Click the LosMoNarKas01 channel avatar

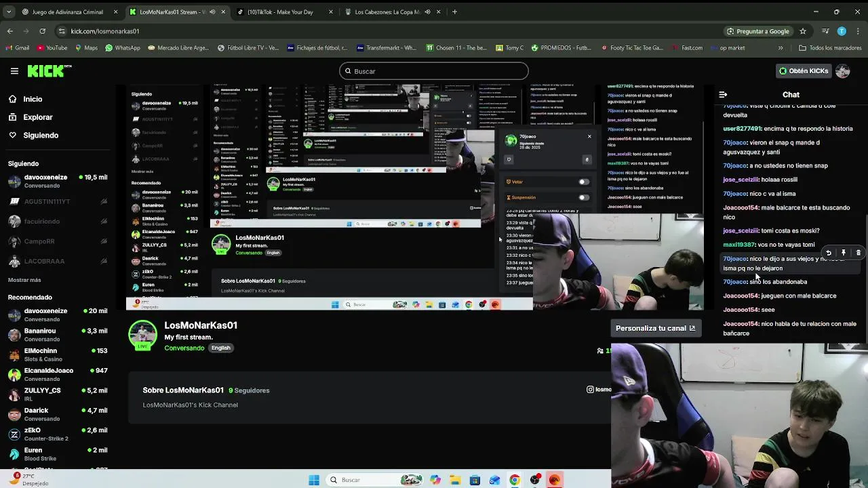142,335
